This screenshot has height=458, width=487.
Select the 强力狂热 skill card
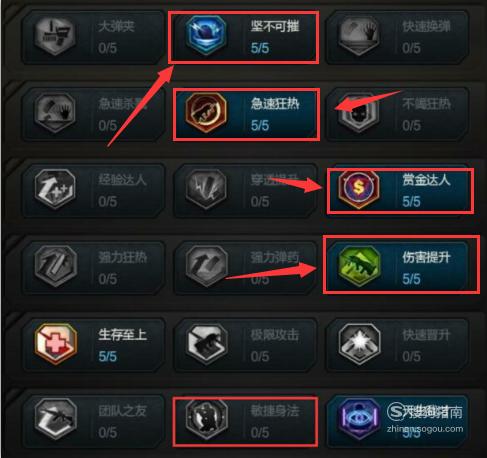click(x=93, y=268)
